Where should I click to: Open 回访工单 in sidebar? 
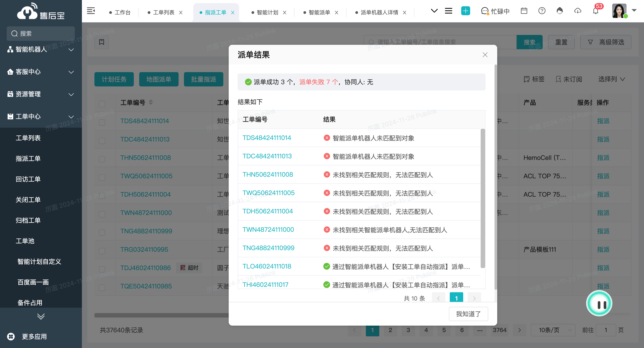(x=28, y=179)
